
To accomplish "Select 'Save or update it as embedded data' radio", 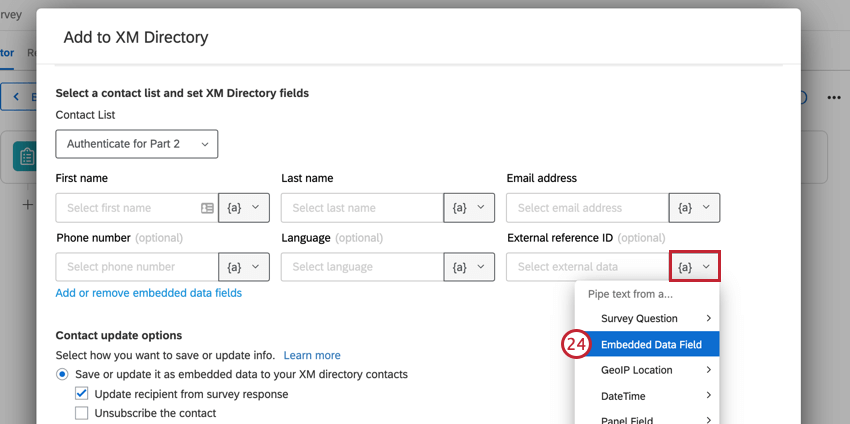I will click(63, 374).
